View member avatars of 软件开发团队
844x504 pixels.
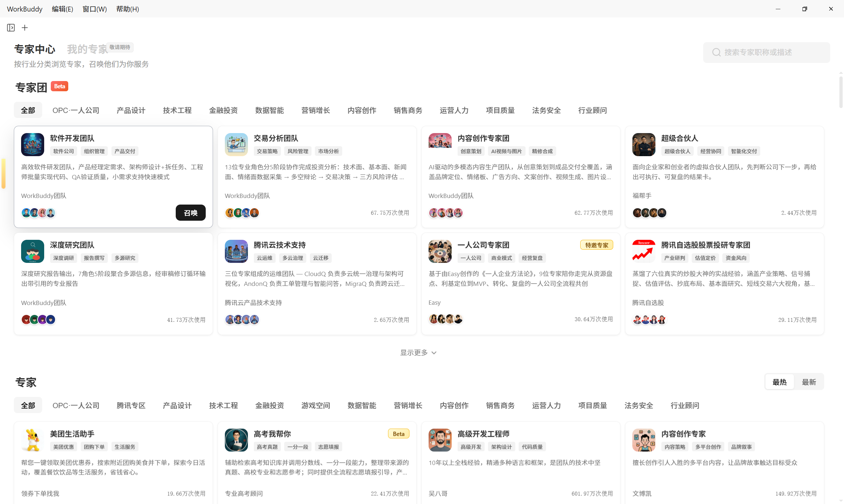tap(39, 213)
